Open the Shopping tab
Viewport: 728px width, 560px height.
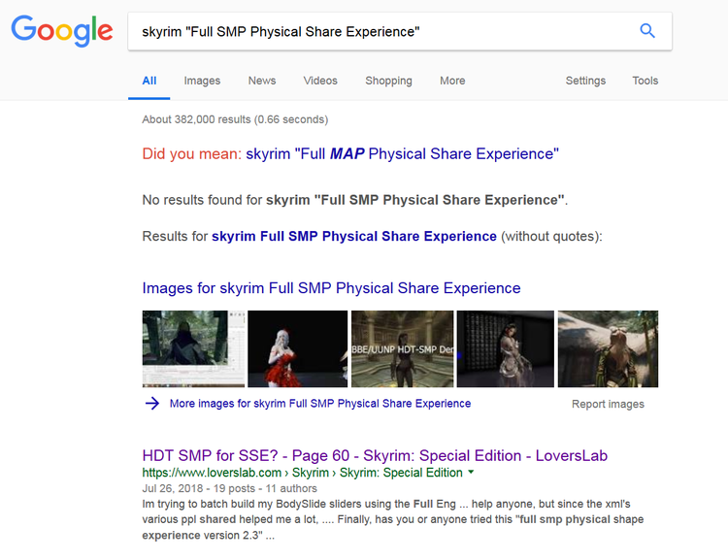pyautogui.click(x=388, y=81)
